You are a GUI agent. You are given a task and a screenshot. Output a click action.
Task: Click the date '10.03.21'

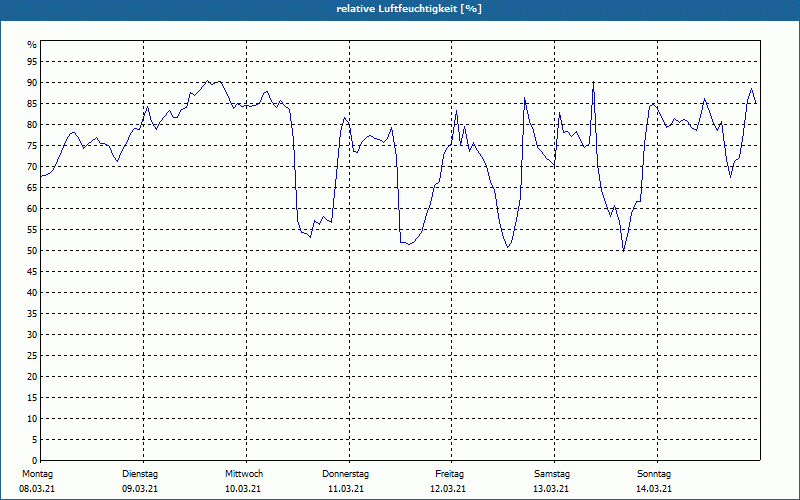[243, 489]
